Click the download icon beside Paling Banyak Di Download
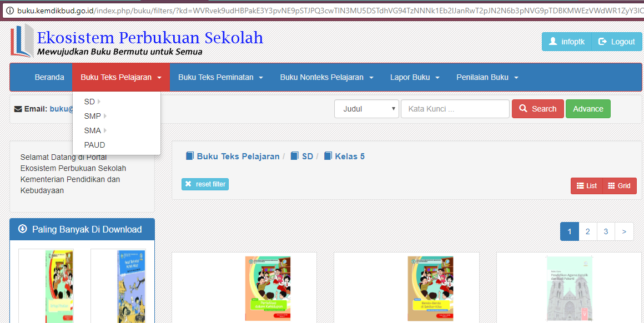Screen dimensions: 644x323 pyautogui.click(x=22, y=229)
